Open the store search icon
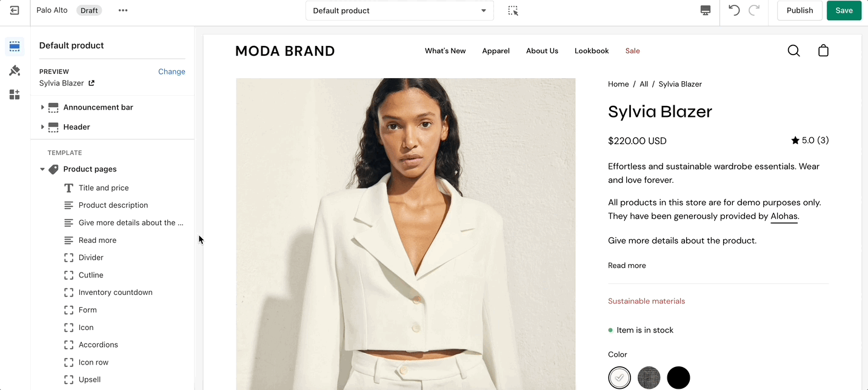Viewport: 868px width, 390px height. click(x=793, y=51)
